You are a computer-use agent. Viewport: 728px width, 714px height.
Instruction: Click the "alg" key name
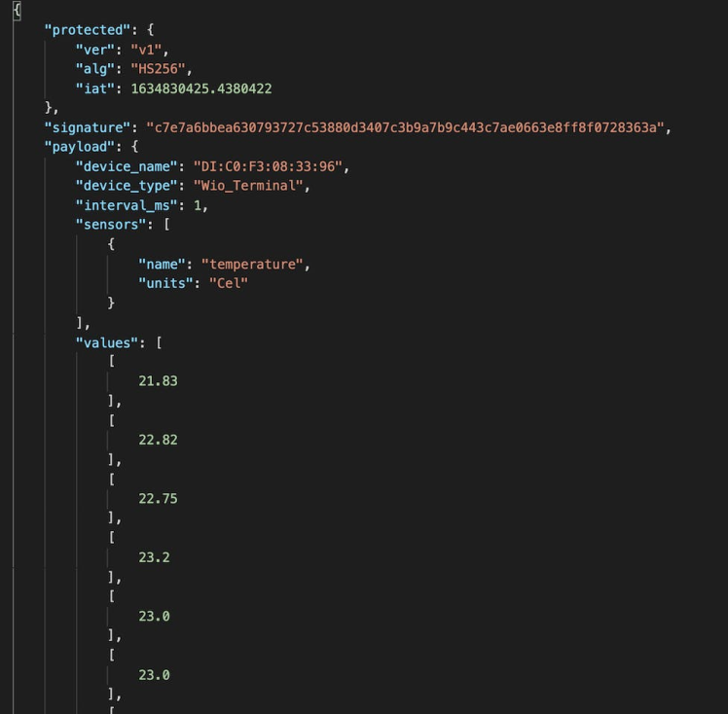(95, 68)
